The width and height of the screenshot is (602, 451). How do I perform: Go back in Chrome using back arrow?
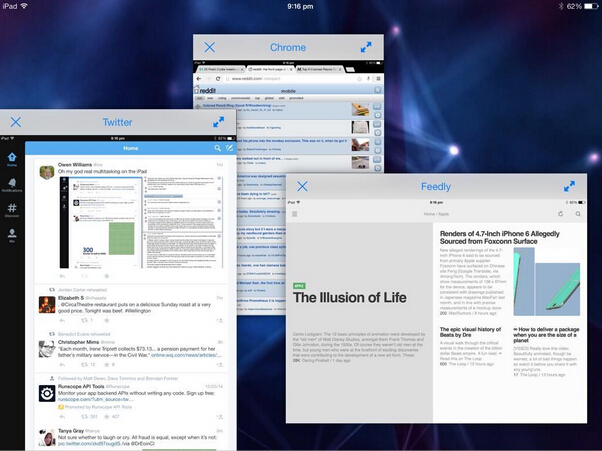coord(198,79)
